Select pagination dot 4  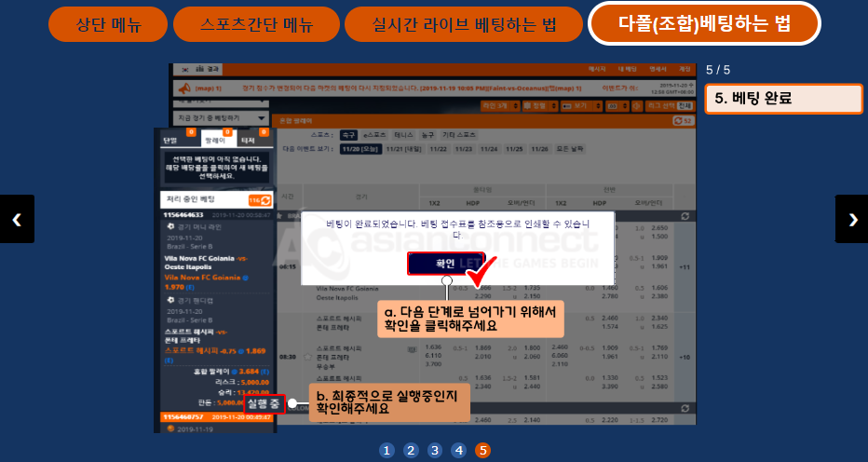(458, 451)
